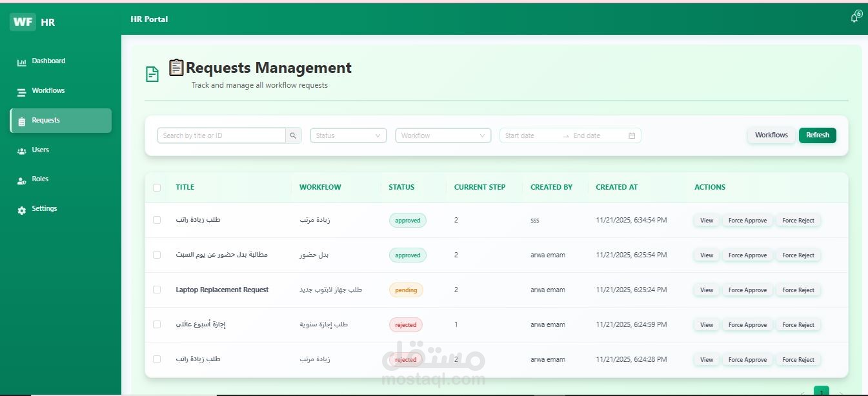View the Laptop Replacement Request
868x396 pixels.
(x=707, y=290)
